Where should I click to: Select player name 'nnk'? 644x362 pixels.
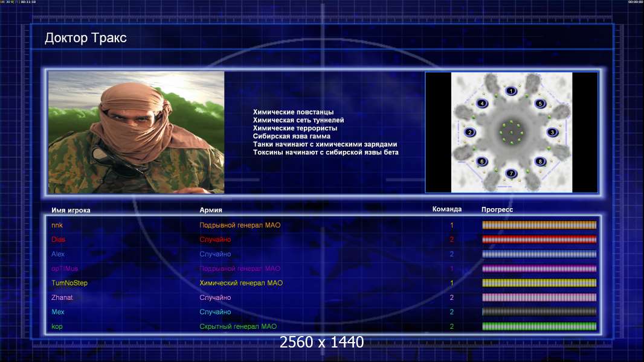[57, 225]
